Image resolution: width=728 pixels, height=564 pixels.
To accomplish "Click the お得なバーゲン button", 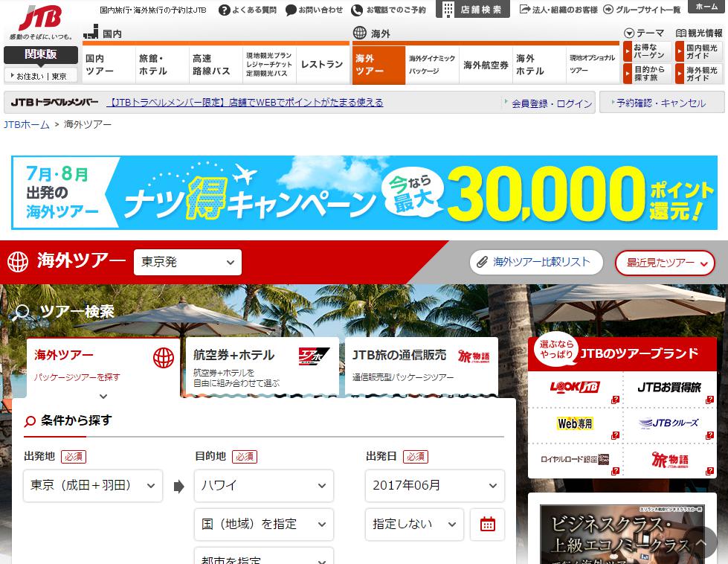I will click(x=647, y=51).
